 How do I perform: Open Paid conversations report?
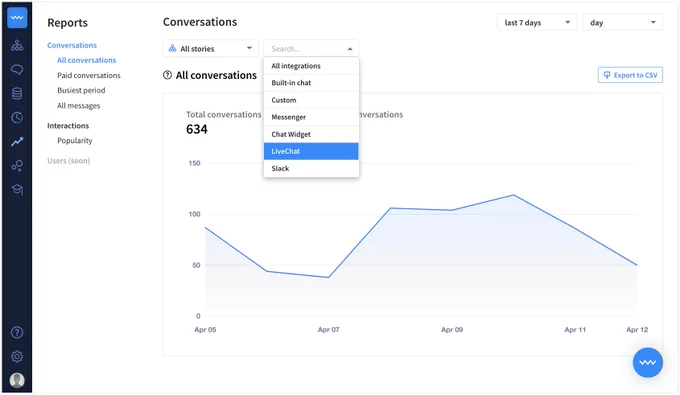click(x=89, y=75)
